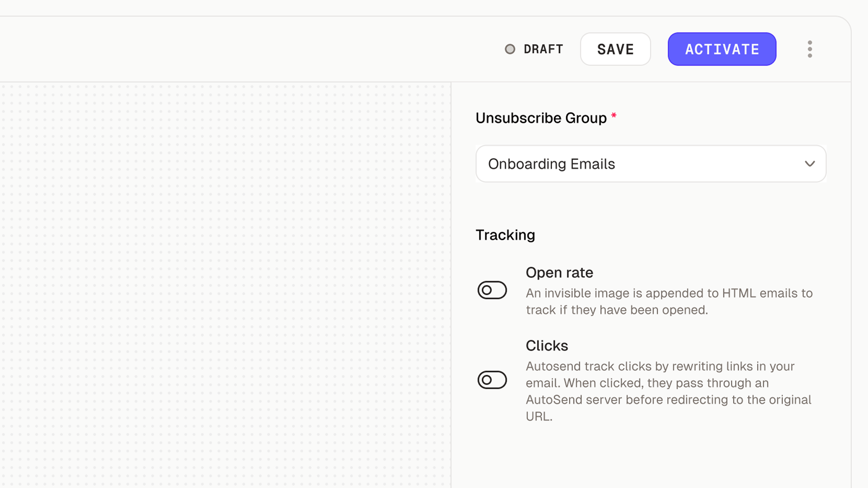Select the Tracking section heading

505,235
